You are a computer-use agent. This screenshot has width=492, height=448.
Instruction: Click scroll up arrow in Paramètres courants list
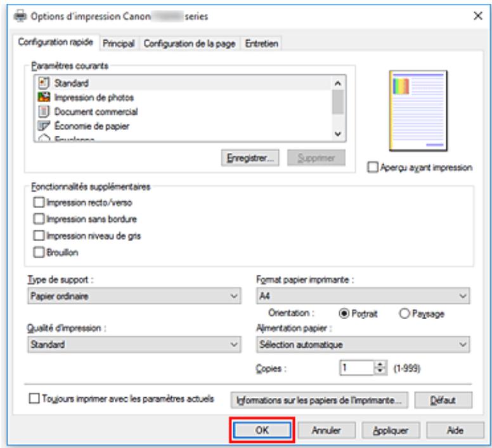[338, 83]
